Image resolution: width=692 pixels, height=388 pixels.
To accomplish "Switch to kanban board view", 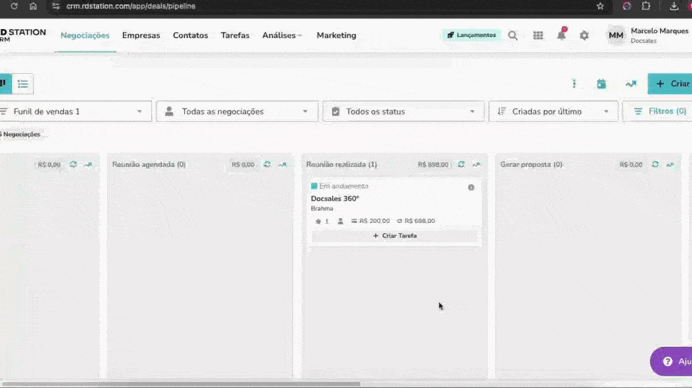I will point(4,83).
